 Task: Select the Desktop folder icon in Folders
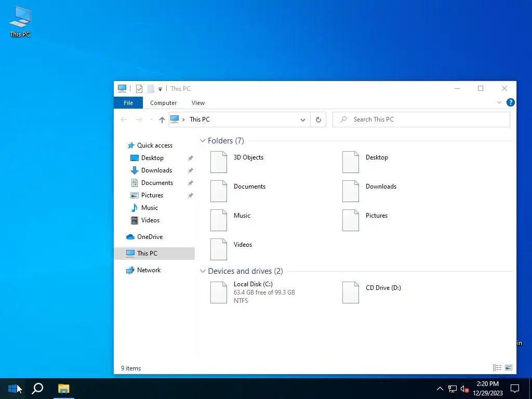(x=351, y=162)
